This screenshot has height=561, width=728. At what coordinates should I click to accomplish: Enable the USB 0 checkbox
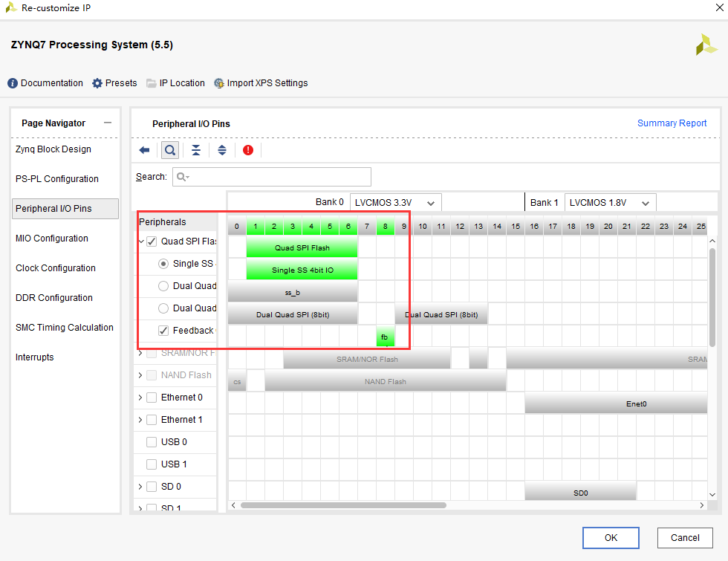point(152,442)
